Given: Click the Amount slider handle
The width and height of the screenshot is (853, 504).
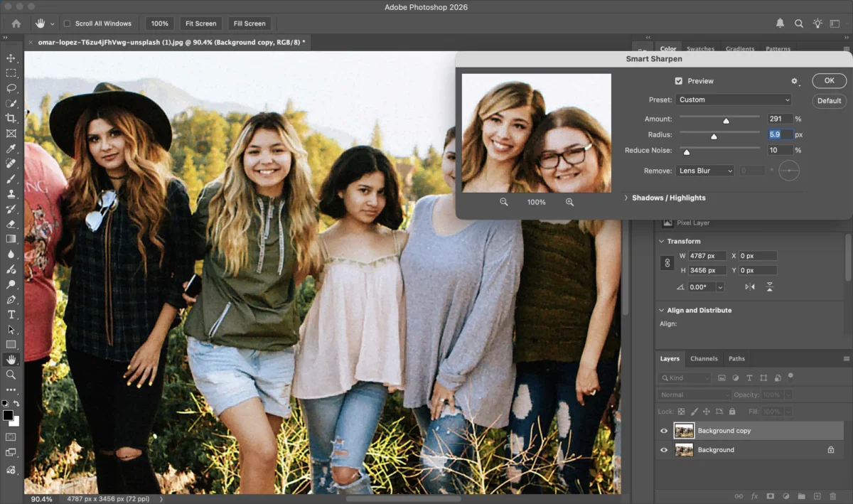Looking at the screenshot, I should point(726,121).
